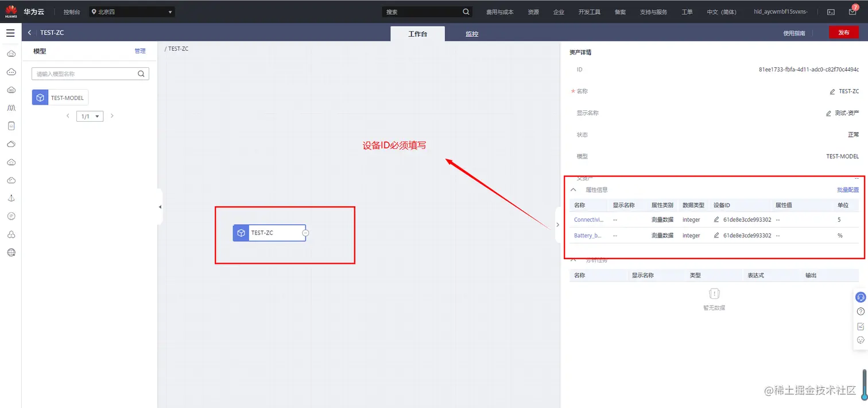The height and width of the screenshot is (408, 868).
Task: Open the sidebar globe icon
Action: click(x=11, y=252)
